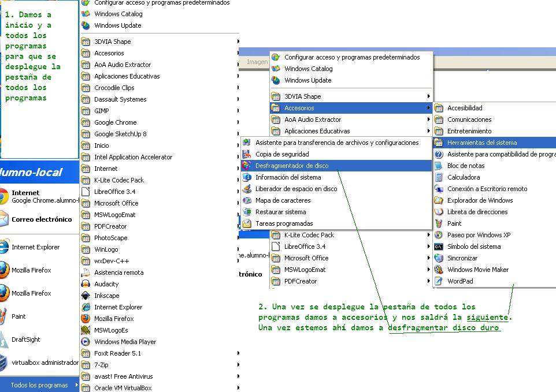Viewport: 556px width, 392px height.
Task: Expand the Foxit Reader 5.1 submenu arrow
Action: (238, 353)
